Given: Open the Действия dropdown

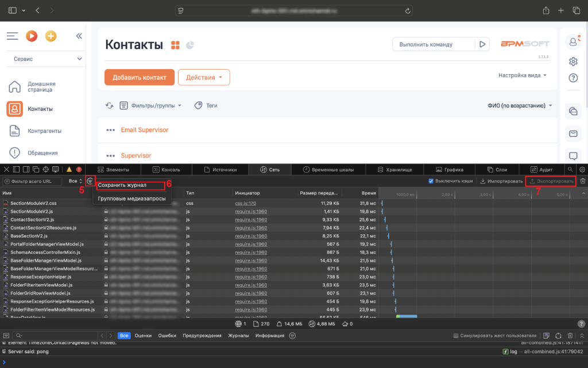Looking at the screenshot, I should click(x=204, y=78).
